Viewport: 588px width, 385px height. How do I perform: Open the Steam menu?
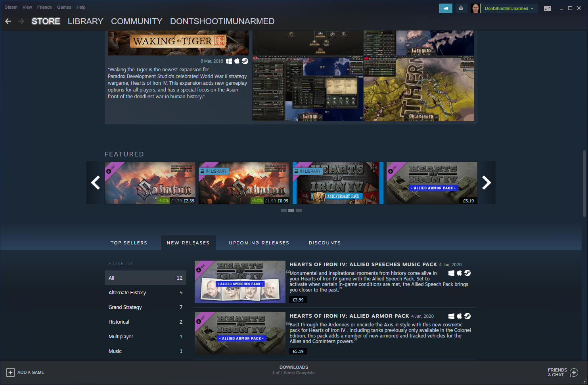11,7
